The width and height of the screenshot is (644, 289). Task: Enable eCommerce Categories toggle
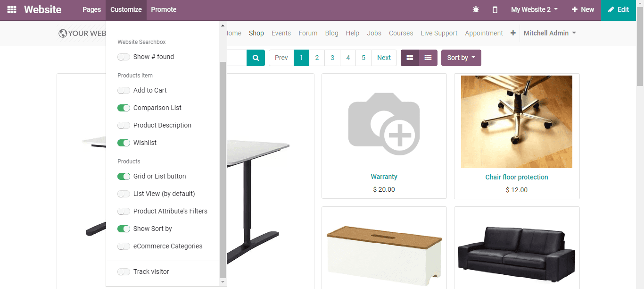(124, 246)
